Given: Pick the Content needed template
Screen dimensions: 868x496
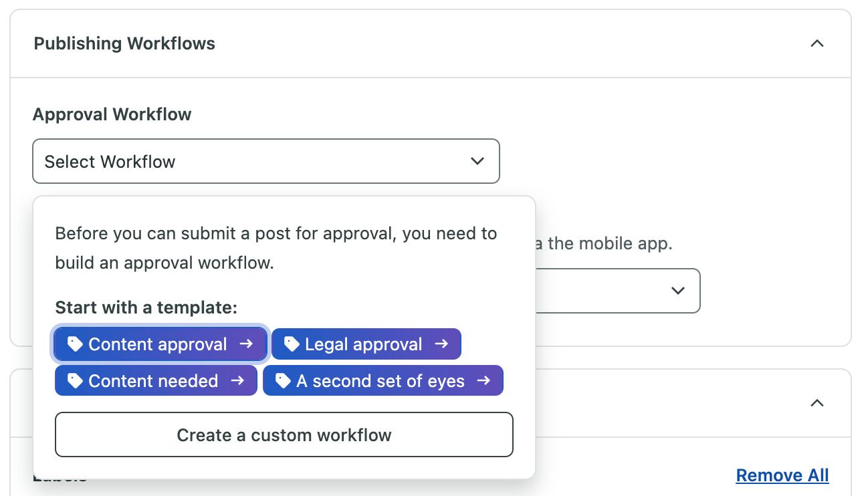Looking at the screenshot, I should pos(155,380).
